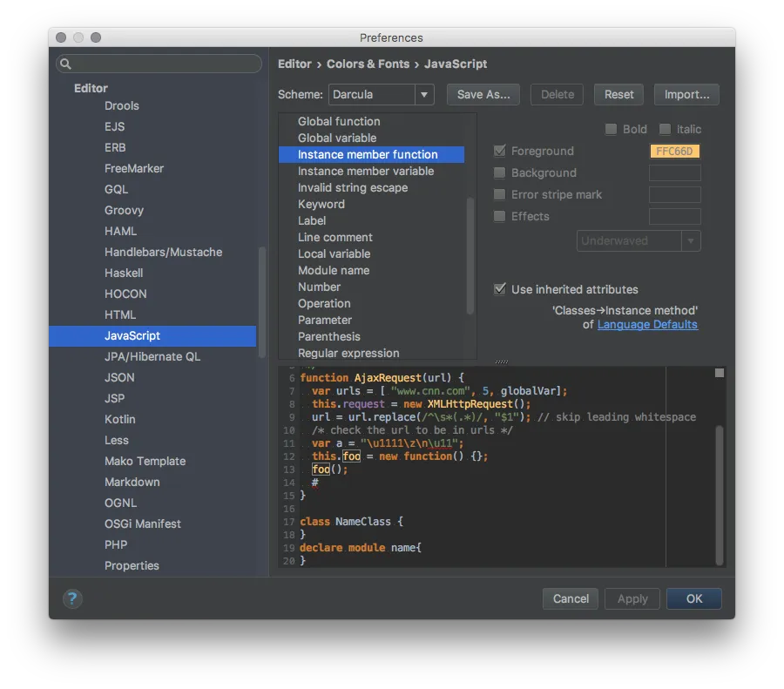Click the Effects color swatch

point(674,217)
